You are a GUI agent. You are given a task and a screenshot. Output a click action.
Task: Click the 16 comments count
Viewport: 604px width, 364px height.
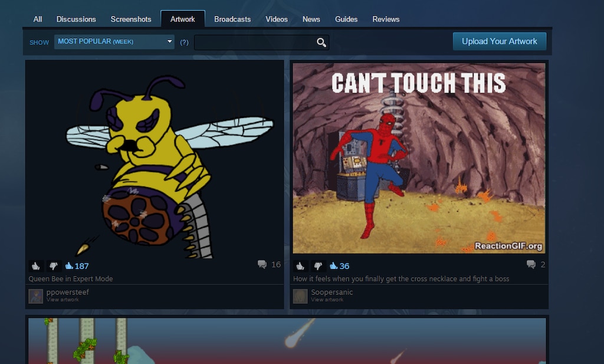pos(276,264)
